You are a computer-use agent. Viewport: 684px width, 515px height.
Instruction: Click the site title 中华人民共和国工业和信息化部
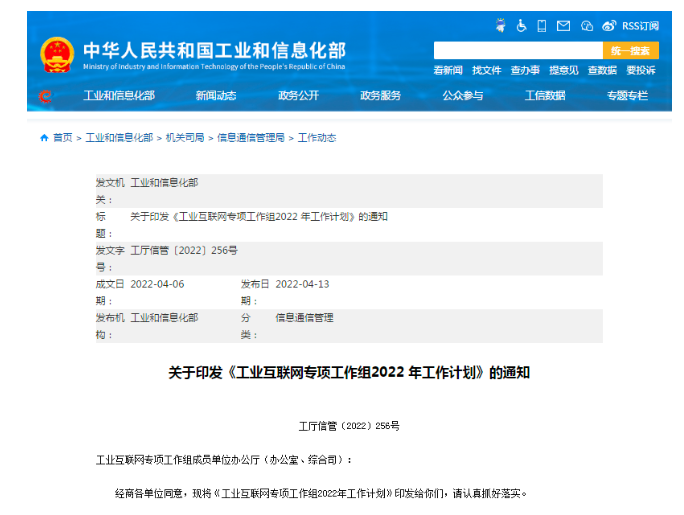pos(215,51)
